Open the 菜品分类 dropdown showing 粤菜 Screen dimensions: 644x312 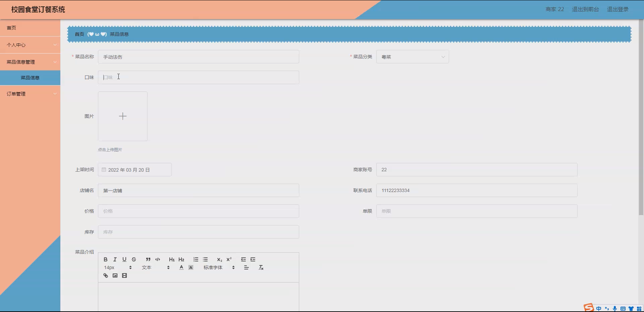tap(413, 57)
